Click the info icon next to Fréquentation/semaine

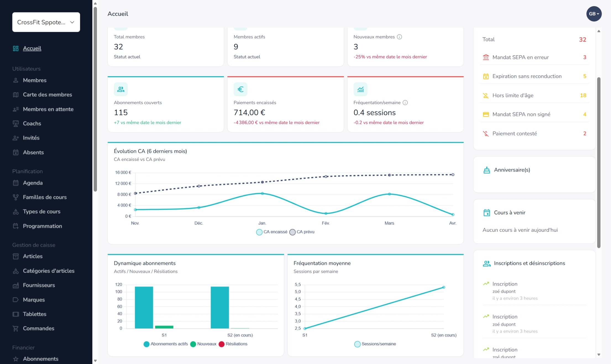[x=405, y=102]
